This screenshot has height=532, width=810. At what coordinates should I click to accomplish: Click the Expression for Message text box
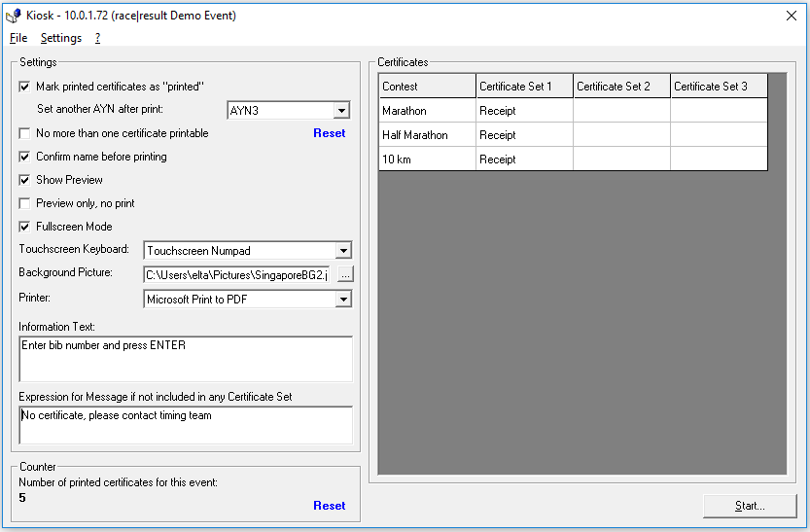coord(186,425)
